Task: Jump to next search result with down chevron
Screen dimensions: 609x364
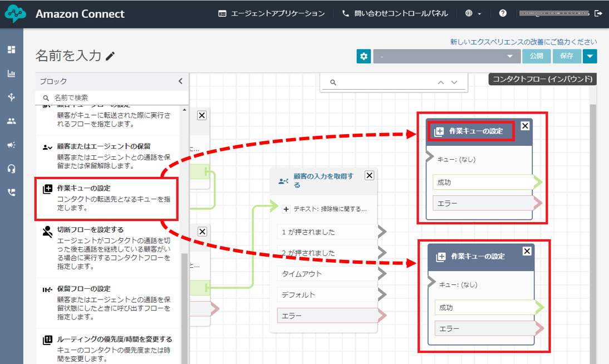Action: click(454, 82)
